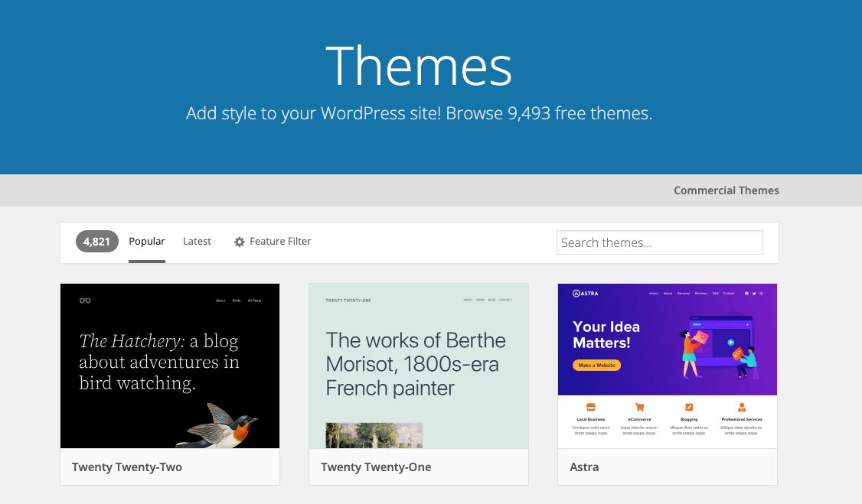Click the Twitter icon in Astra's preview header
This screenshot has height=504, width=862.
click(754, 294)
